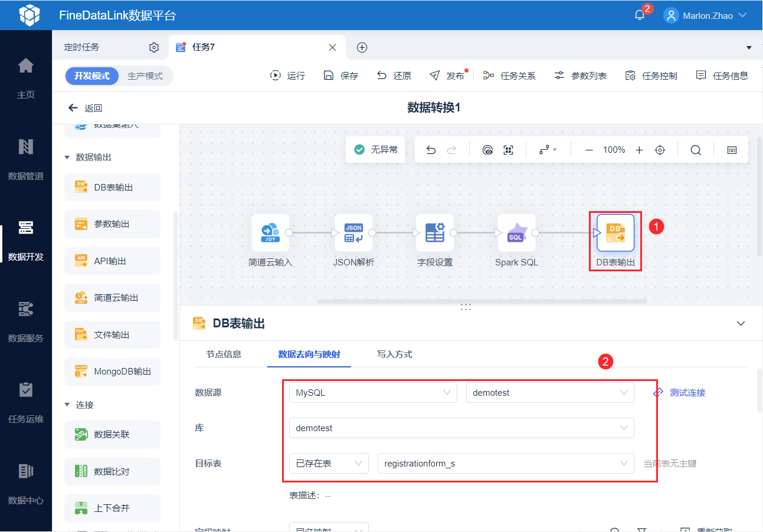
Task: Redo canvas action
Action: [451, 150]
